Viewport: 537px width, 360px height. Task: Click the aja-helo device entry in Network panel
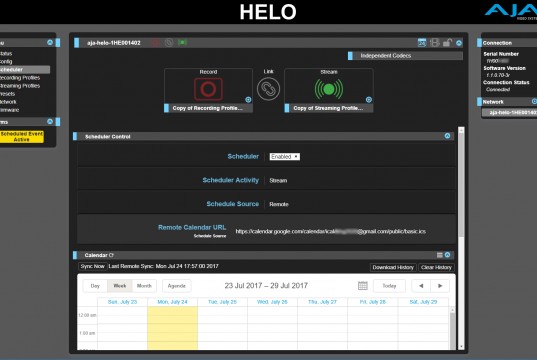click(x=510, y=112)
